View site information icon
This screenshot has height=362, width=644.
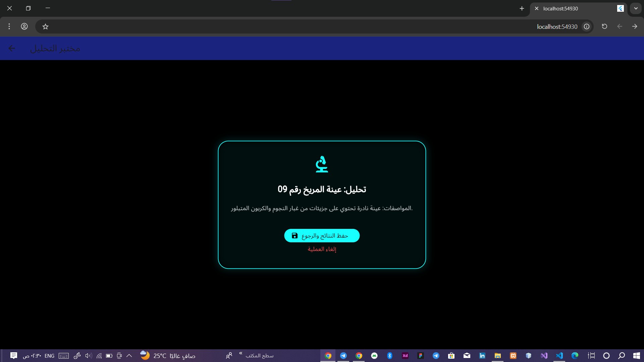point(586,26)
